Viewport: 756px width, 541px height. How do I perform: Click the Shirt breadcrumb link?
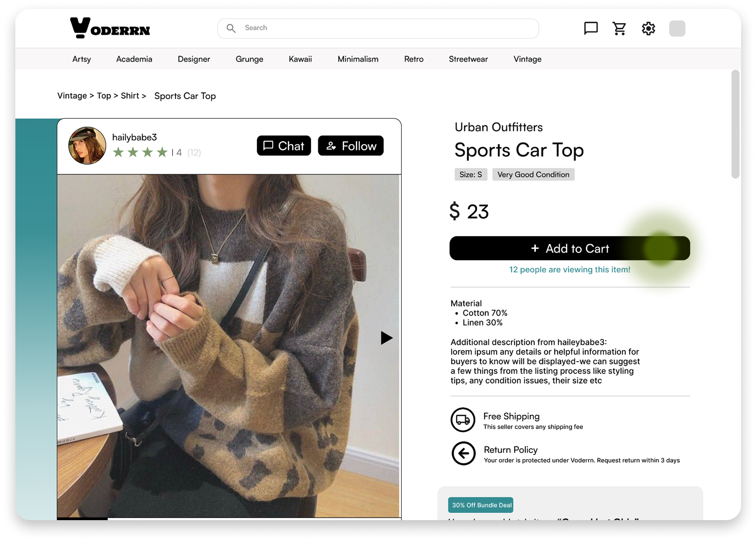(x=130, y=96)
